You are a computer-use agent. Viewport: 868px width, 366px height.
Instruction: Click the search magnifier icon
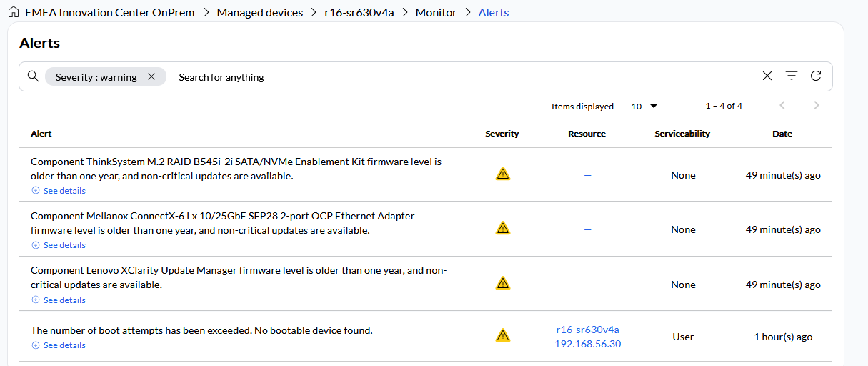coord(33,76)
